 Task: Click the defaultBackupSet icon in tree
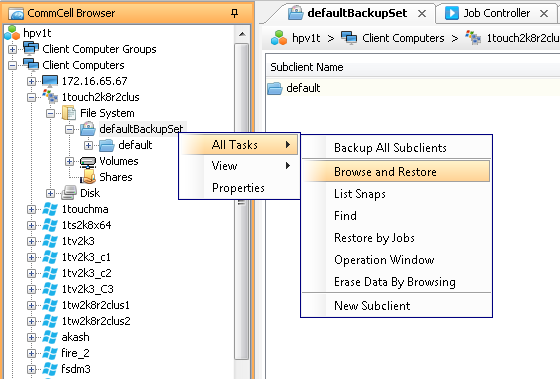click(x=88, y=129)
